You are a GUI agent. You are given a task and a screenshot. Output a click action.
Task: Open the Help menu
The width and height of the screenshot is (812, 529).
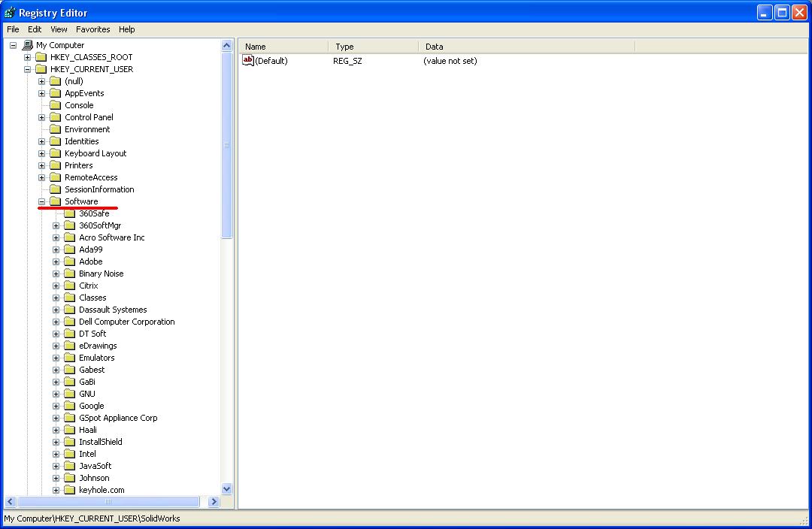[127, 29]
